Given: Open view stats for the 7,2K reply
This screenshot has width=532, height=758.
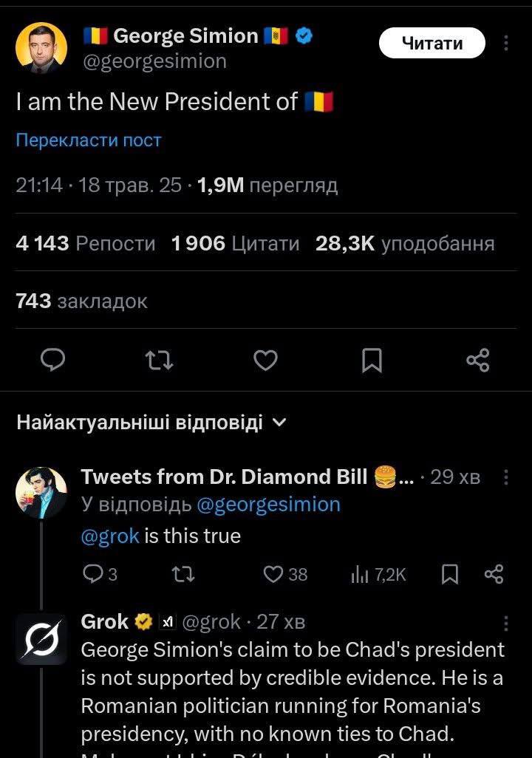Looking at the screenshot, I should pyautogui.click(x=378, y=574).
